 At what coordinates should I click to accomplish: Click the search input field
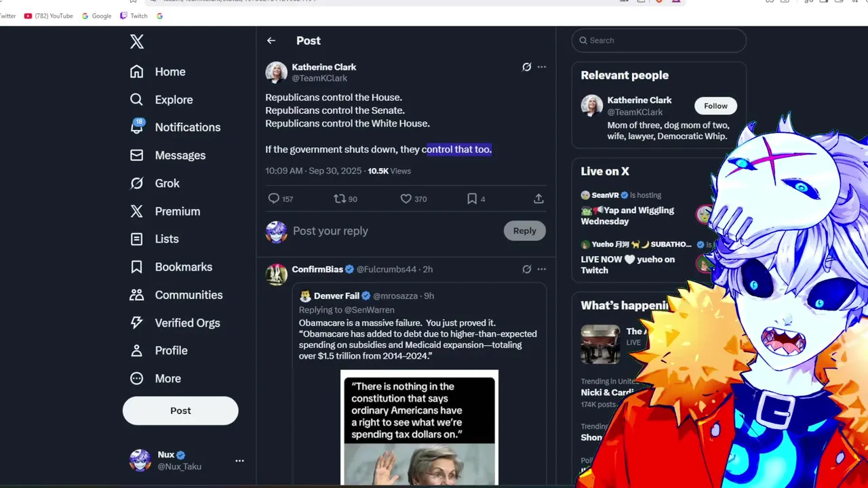pos(659,41)
